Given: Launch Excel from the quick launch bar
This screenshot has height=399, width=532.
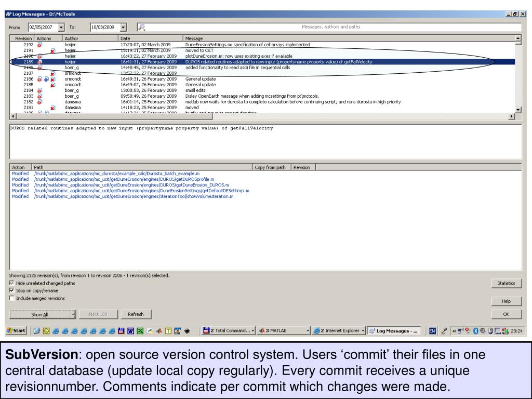Looking at the screenshot, I should [x=140, y=331].
